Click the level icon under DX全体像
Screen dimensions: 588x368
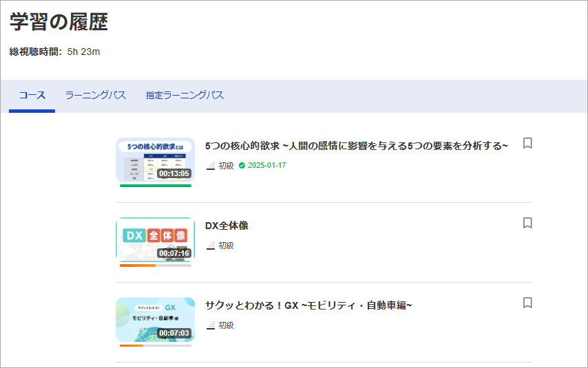point(211,246)
